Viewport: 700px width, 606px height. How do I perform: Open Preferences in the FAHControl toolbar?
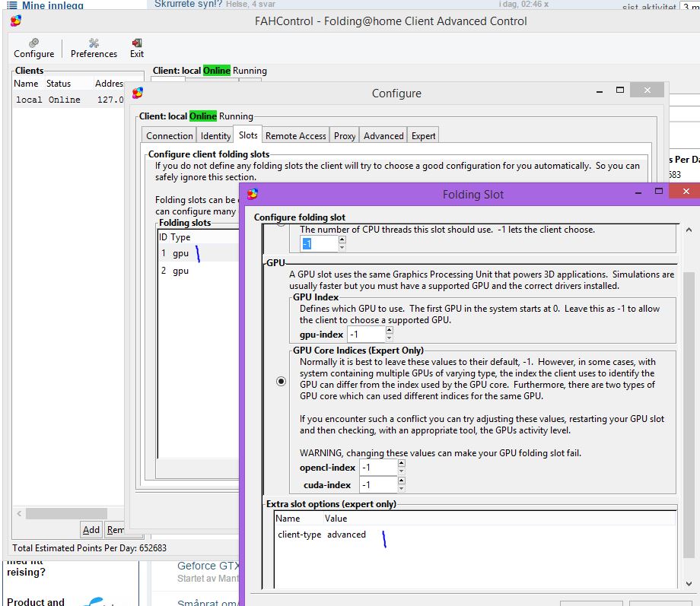[x=94, y=48]
